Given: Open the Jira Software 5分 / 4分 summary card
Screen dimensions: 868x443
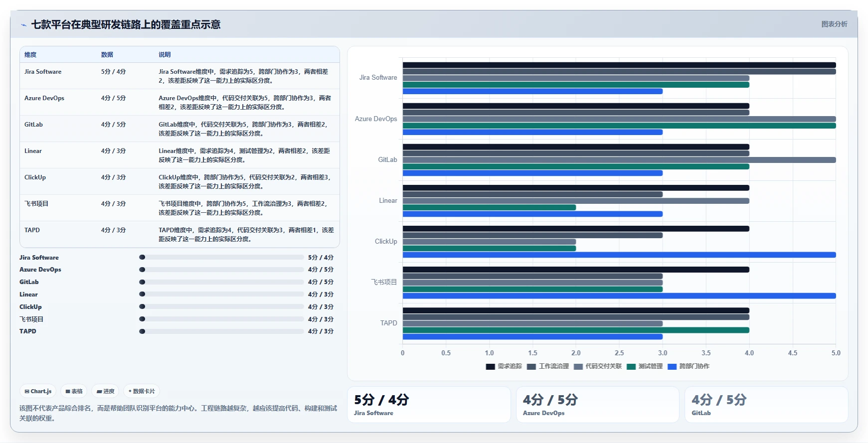Looking at the screenshot, I should 429,405.
